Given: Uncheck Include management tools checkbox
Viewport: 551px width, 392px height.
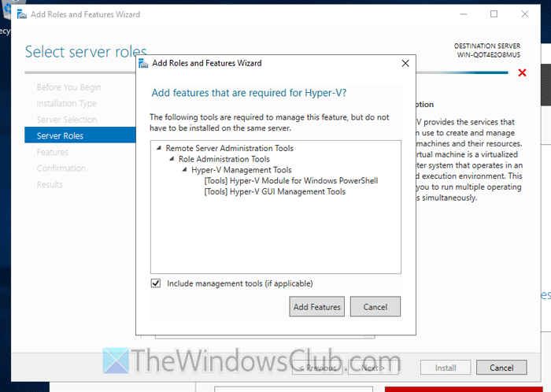Looking at the screenshot, I should tap(156, 283).
